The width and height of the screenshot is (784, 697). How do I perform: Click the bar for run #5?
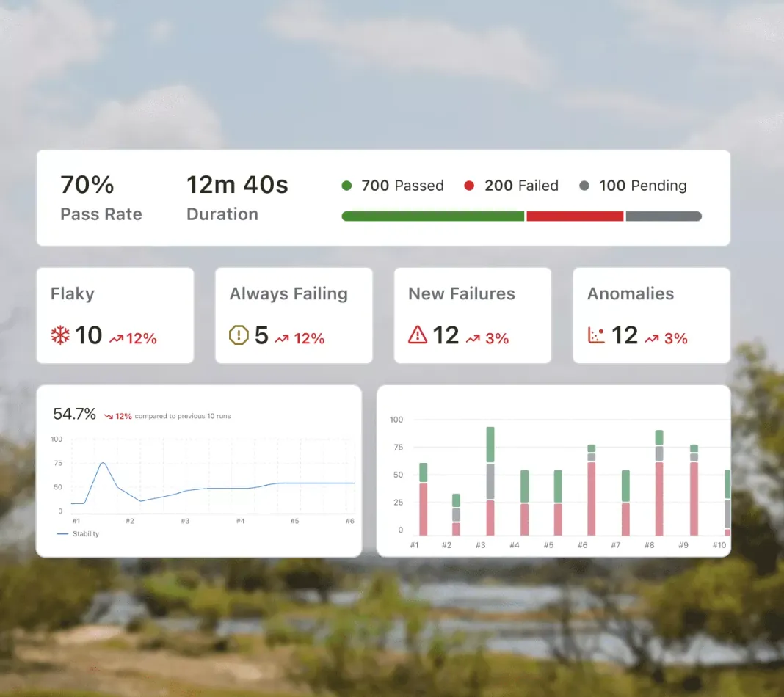[558, 503]
